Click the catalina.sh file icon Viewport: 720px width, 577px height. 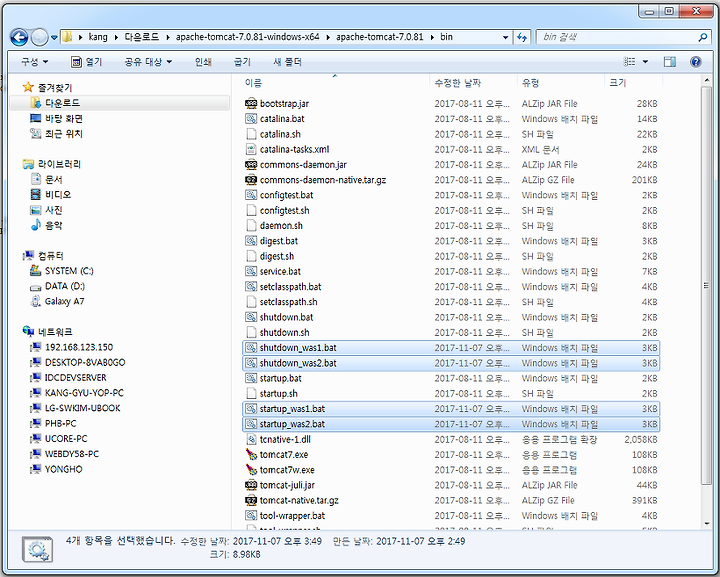pyautogui.click(x=251, y=134)
